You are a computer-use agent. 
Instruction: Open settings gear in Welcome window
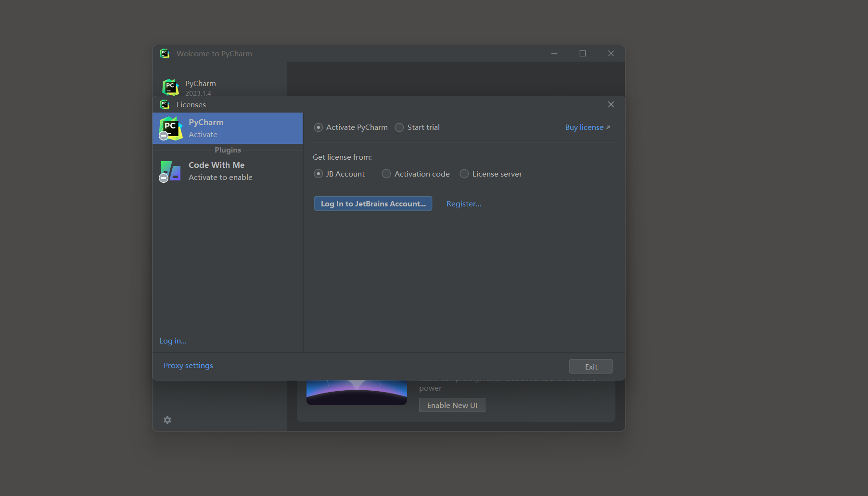[167, 420]
